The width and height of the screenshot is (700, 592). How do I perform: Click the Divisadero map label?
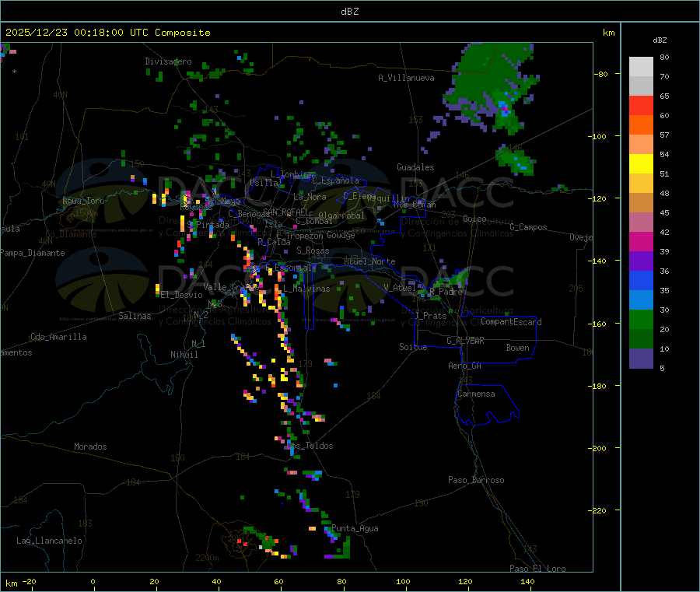pyautogui.click(x=168, y=61)
